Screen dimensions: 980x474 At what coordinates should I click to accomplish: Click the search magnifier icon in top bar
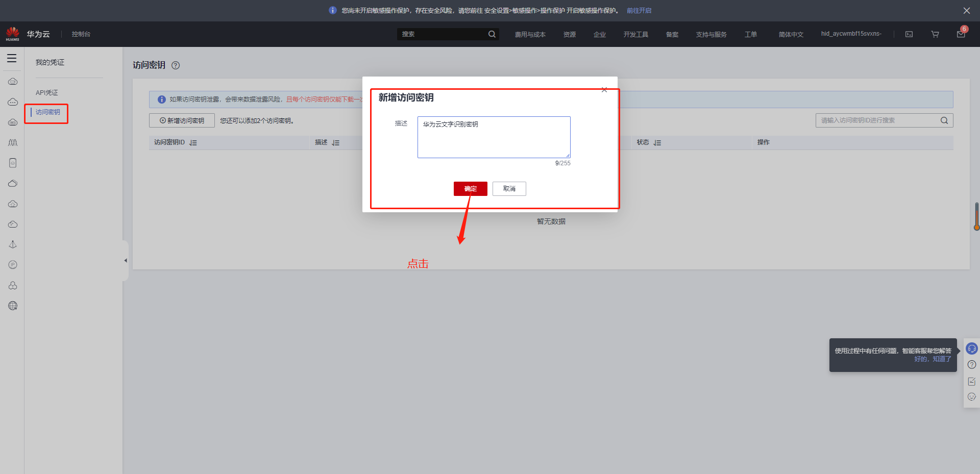pyautogui.click(x=492, y=34)
